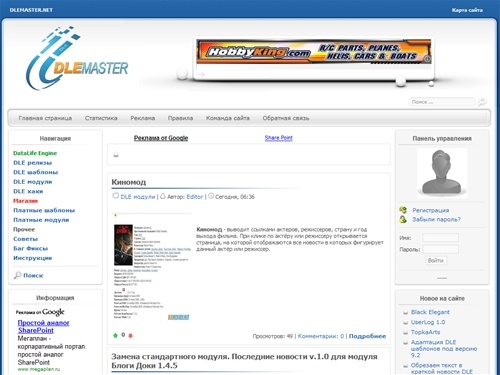The width and height of the screenshot is (500, 375).
Task: Click Поиск link in navigation panel
Action: pyautogui.click(x=33, y=275)
